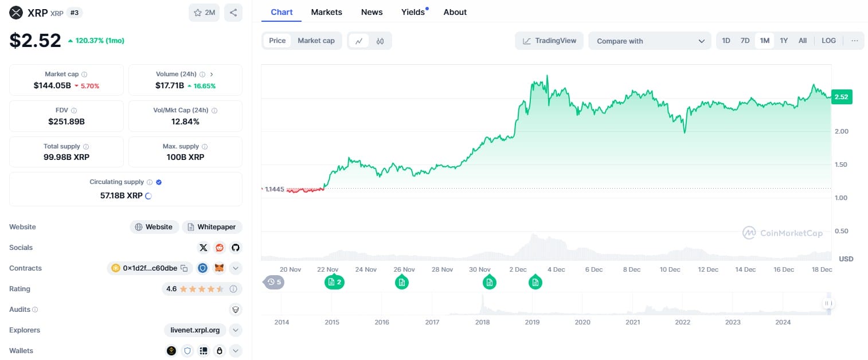Set chart range to 7D
868x360 pixels.
[745, 41]
